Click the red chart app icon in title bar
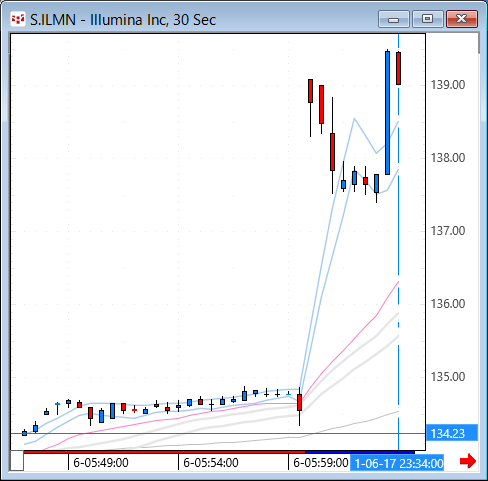 click(x=17, y=19)
